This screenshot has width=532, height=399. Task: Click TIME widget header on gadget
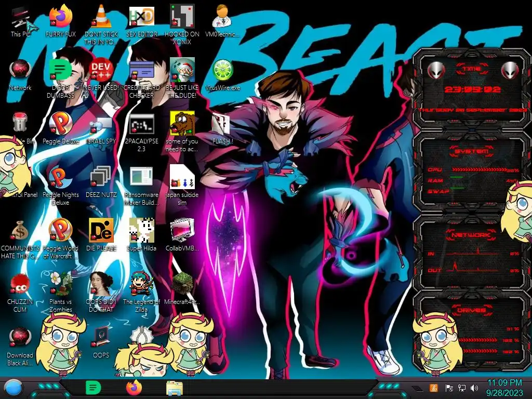pyautogui.click(x=472, y=69)
